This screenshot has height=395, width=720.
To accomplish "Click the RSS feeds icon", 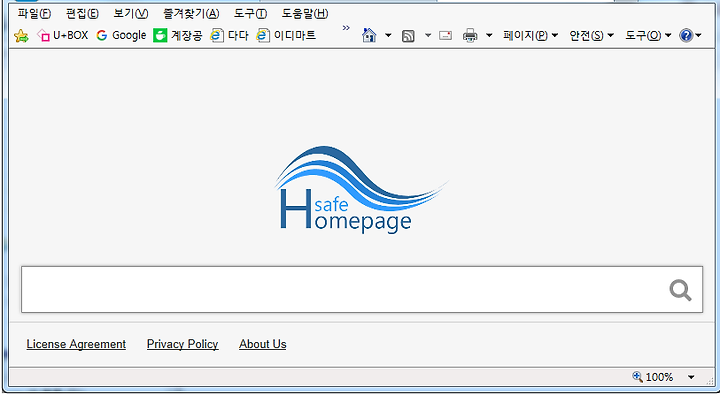I will (x=408, y=36).
